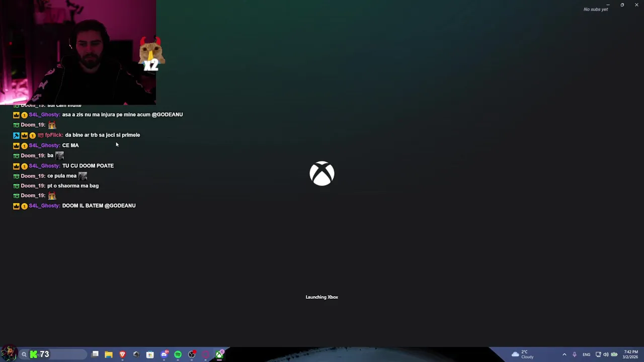Open the Spotify taskbar icon
The width and height of the screenshot is (644, 362).
tap(178, 354)
